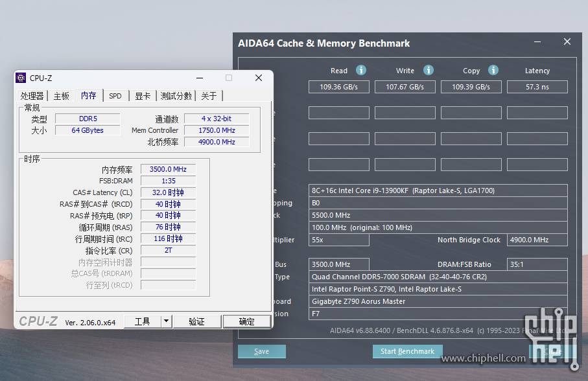
Task: Click the empty 内存空闲计时器 field
Action: click(x=169, y=262)
